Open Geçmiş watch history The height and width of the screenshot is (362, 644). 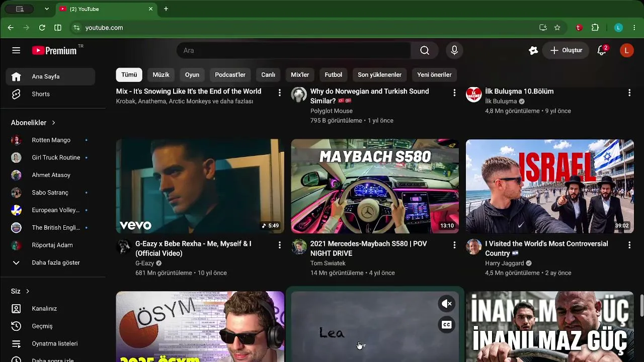[x=50, y=326]
